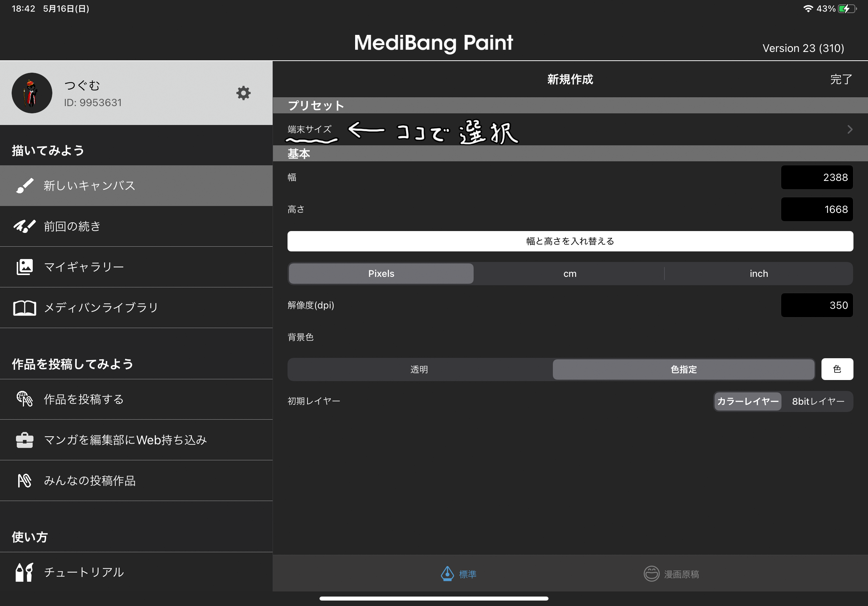This screenshot has width=868, height=606.
Task: Select Pixels unit toggle
Action: point(382,272)
